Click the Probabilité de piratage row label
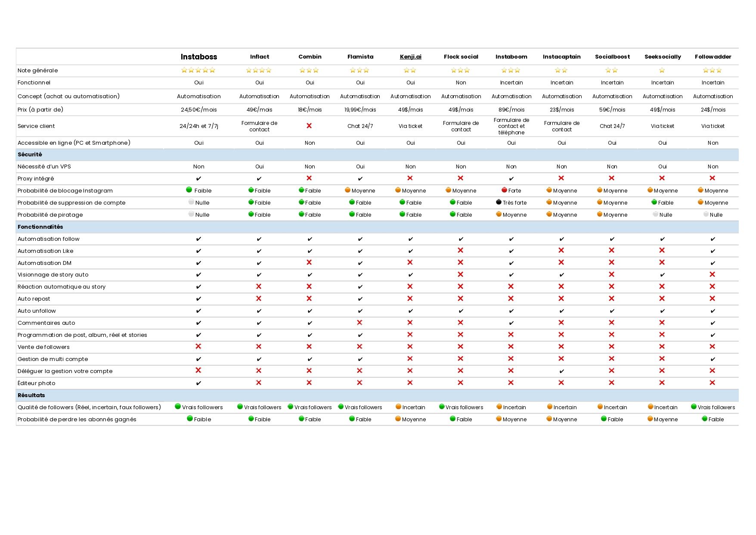This screenshot has height=535, width=756. pyautogui.click(x=50, y=215)
